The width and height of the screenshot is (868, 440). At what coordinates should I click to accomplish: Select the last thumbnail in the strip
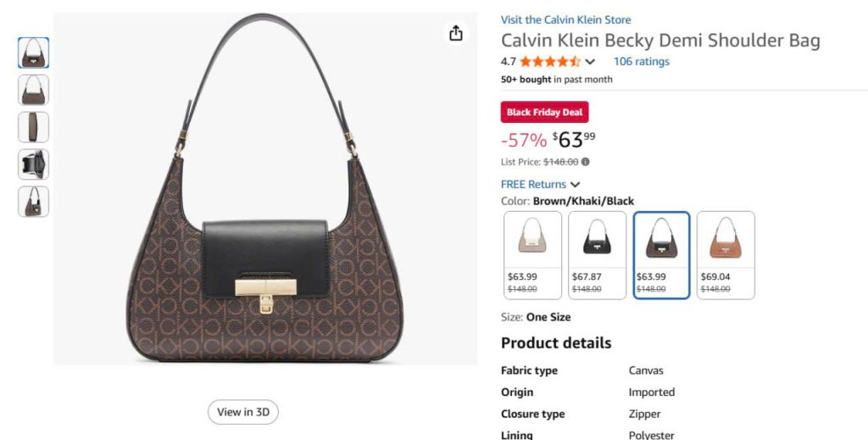pos(34,202)
